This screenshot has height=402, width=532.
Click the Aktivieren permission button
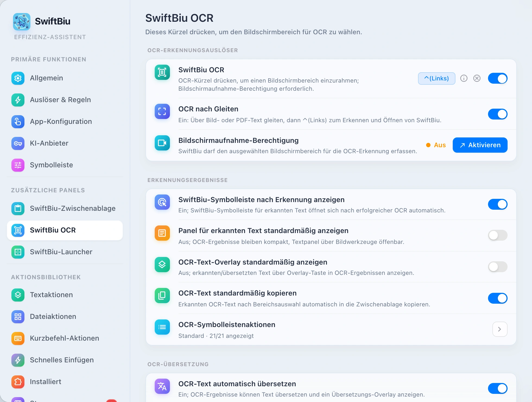click(480, 145)
